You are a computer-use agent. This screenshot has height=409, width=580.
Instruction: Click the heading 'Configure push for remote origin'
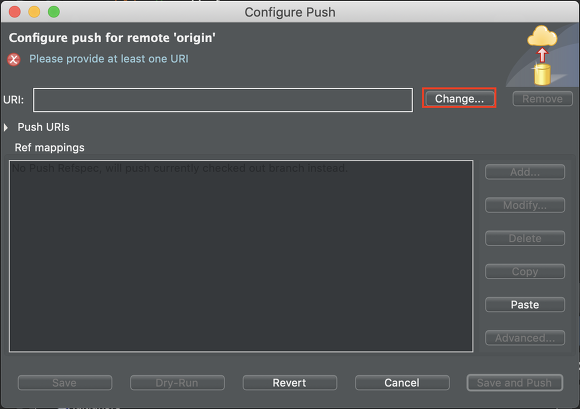coord(112,38)
